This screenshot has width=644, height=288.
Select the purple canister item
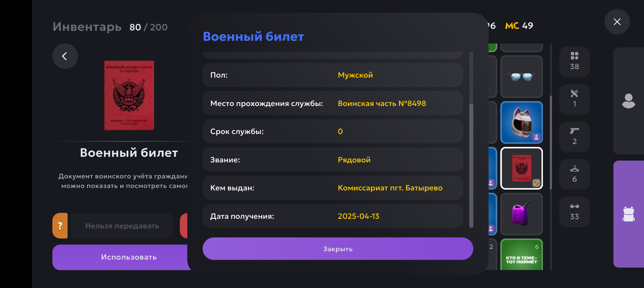coord(521,214)
